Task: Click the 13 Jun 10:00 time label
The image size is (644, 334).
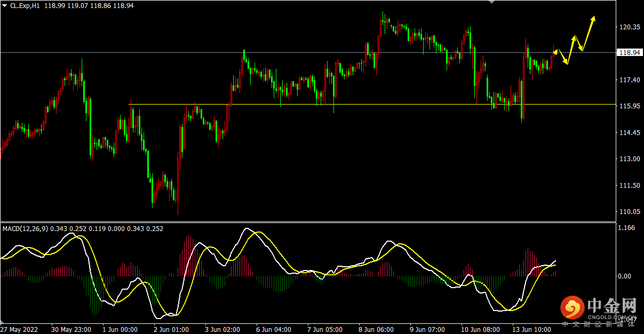Action: tap(532, 330)
